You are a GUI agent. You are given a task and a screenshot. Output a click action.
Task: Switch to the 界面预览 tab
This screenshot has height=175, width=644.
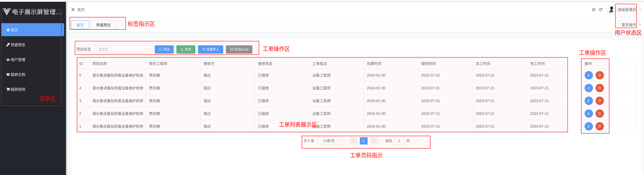coord(103,25)
